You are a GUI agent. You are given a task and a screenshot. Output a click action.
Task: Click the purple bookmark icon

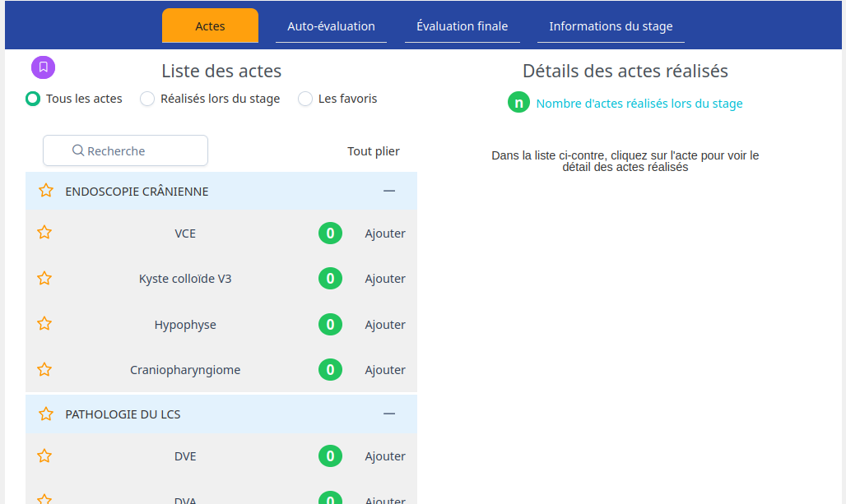tap(44, 67)
